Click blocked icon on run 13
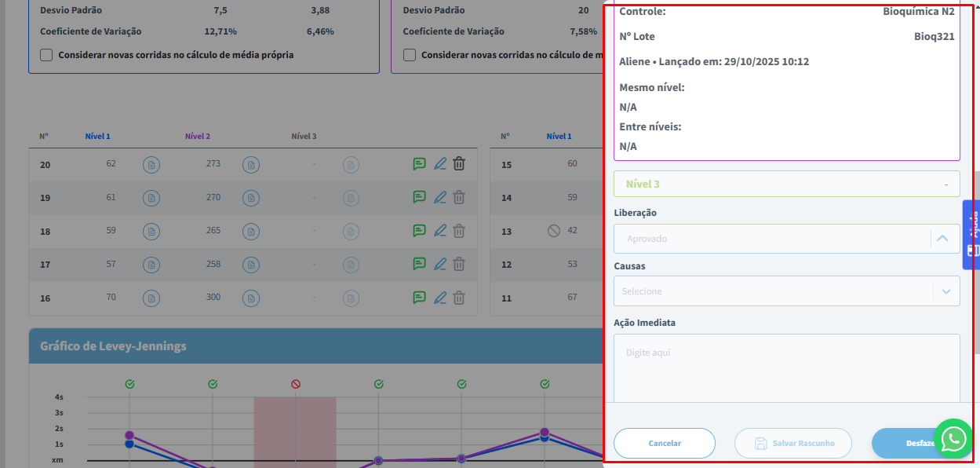This screenshot has width=980, height=468. (553, 231)
